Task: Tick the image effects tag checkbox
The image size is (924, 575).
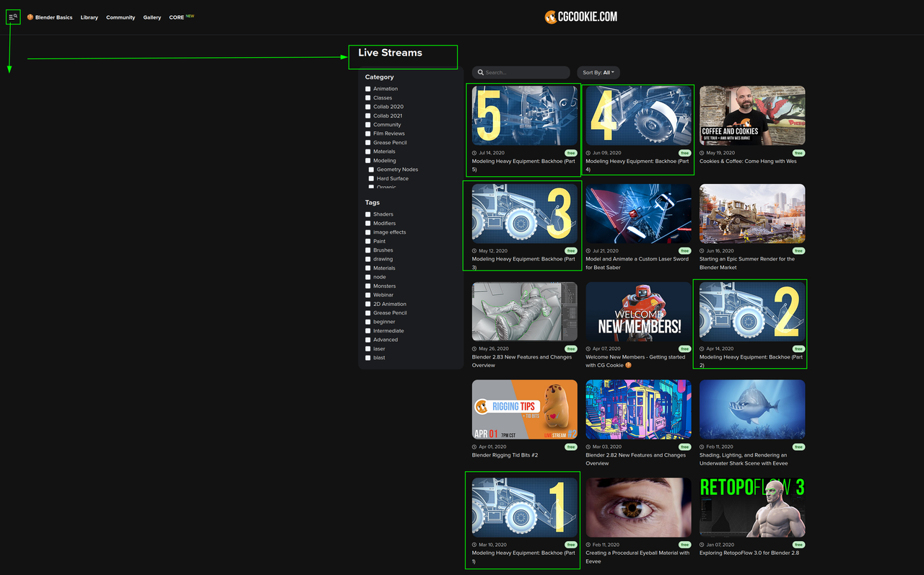Action: 368,232
